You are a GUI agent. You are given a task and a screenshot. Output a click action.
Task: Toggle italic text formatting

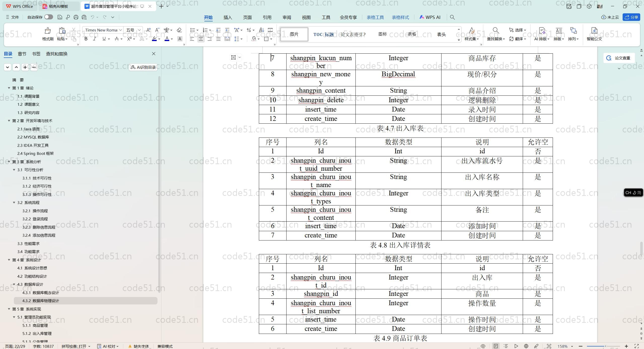point(95,39)
